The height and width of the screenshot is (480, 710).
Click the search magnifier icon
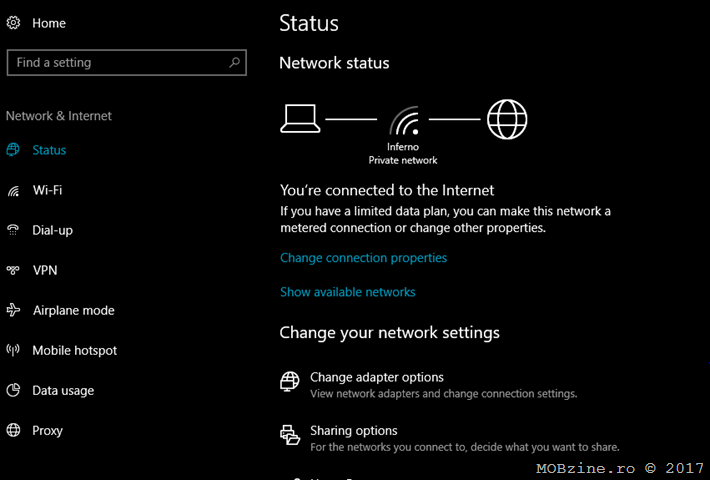tap(235, 62)
